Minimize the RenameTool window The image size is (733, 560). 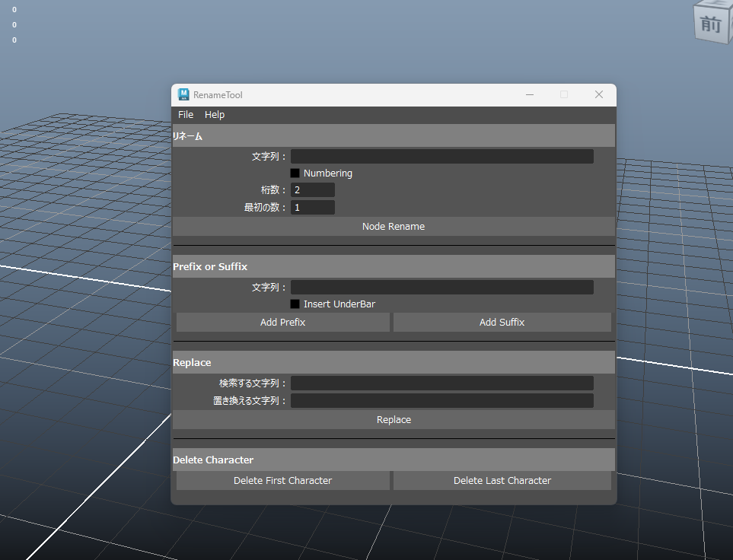tap(530, 94)
